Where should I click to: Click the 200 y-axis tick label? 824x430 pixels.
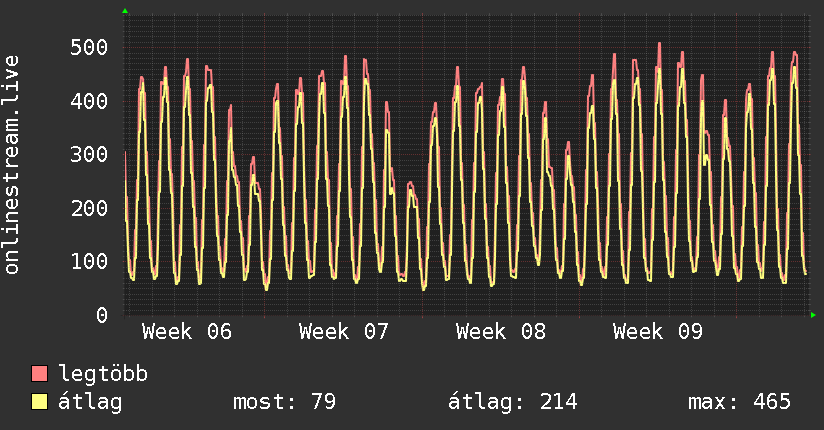click(89, 208)
